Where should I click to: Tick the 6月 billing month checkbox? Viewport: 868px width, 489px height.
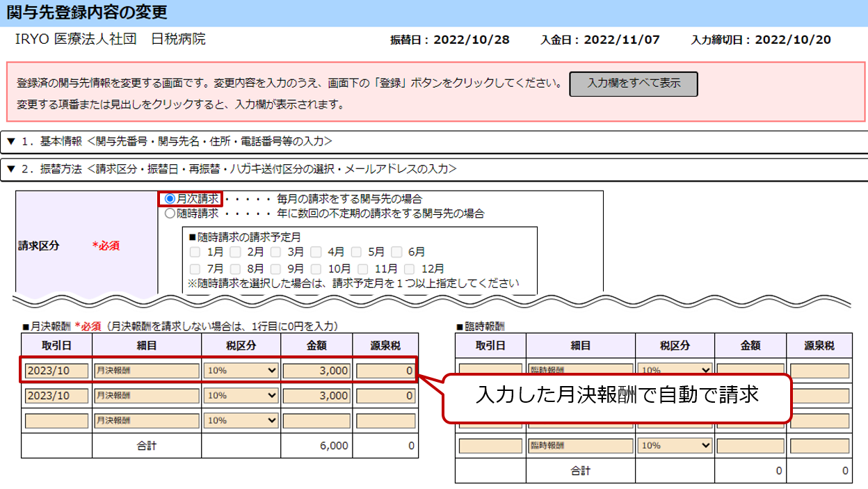click(x=397, y=252)
